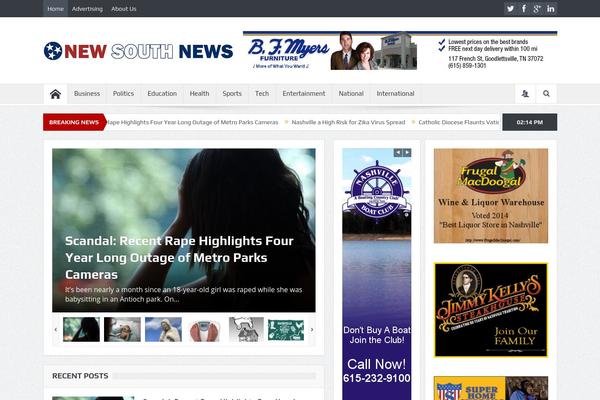Go to next slider thumbnails
This screenshot has height=400, width=600.
coord(312,330)
